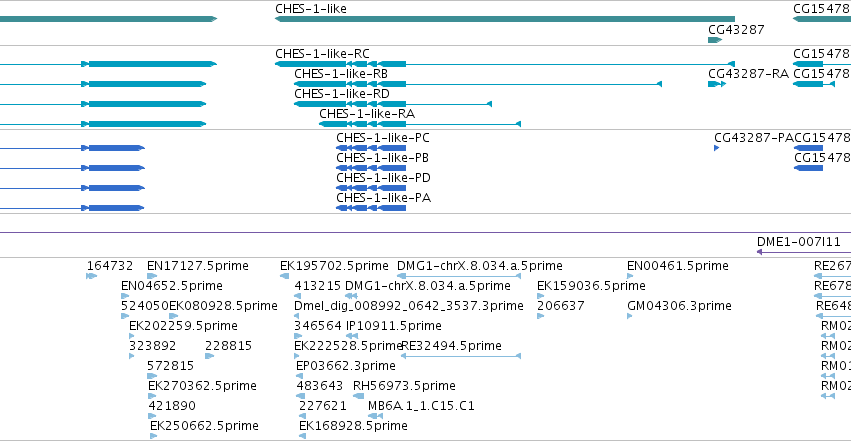The height and width of the screenshot is (441, 851).
Task: Select the CHES-1-like-RC transcript feature
Action: click(505, 64)
